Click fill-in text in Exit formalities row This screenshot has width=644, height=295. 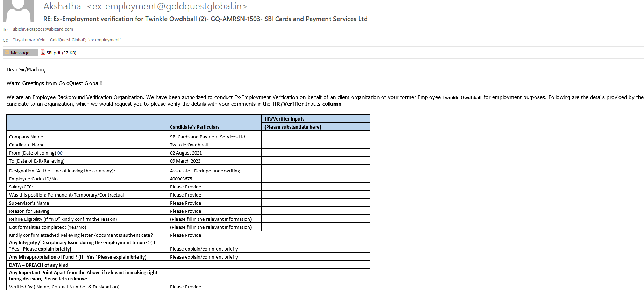[211, 227]
